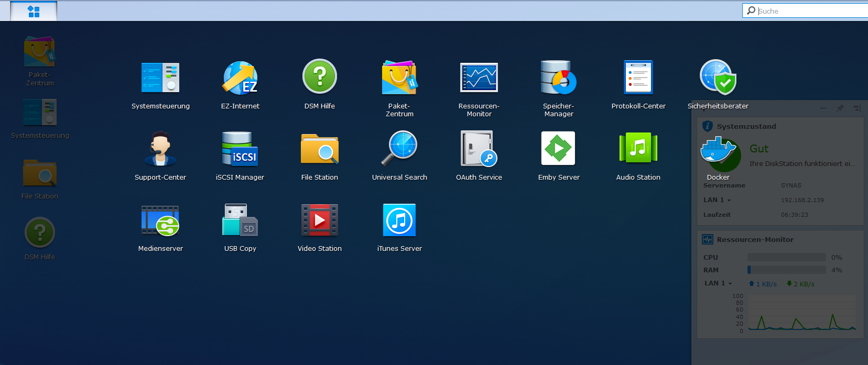868x365 pixels.
Task: Click the 'Gut' status text
Action: 759,149
